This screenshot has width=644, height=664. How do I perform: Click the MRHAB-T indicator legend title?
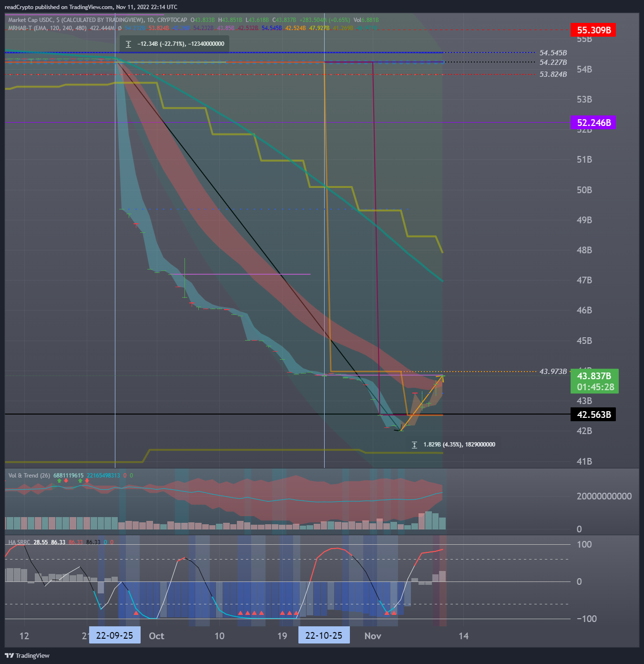[x=47, y=28]
